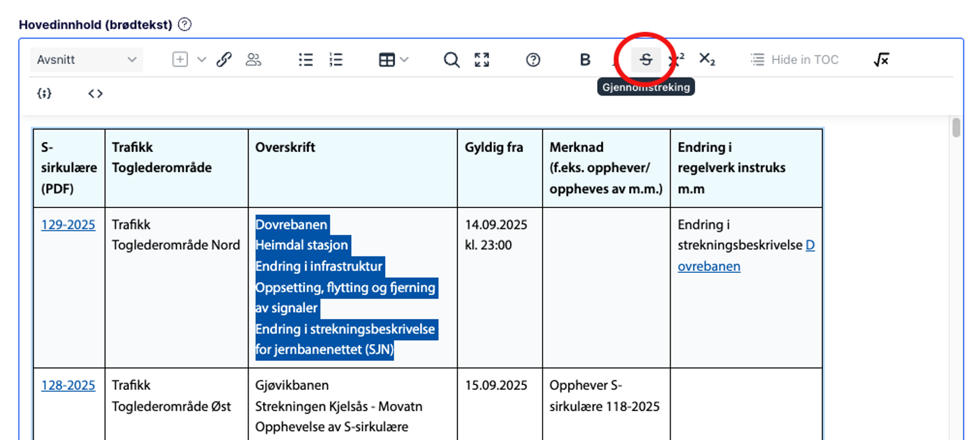Open the table options dropdown
980x440 pixels.
pos(393,60)
